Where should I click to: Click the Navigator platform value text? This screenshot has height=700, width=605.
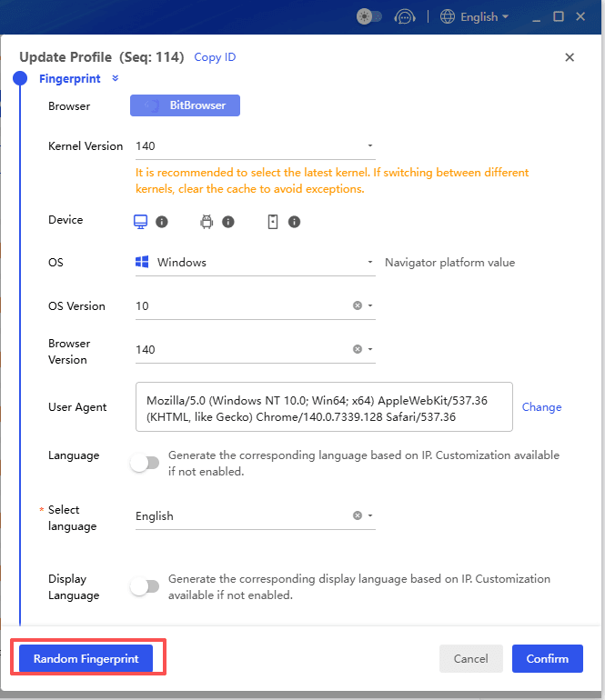point(450,263)
